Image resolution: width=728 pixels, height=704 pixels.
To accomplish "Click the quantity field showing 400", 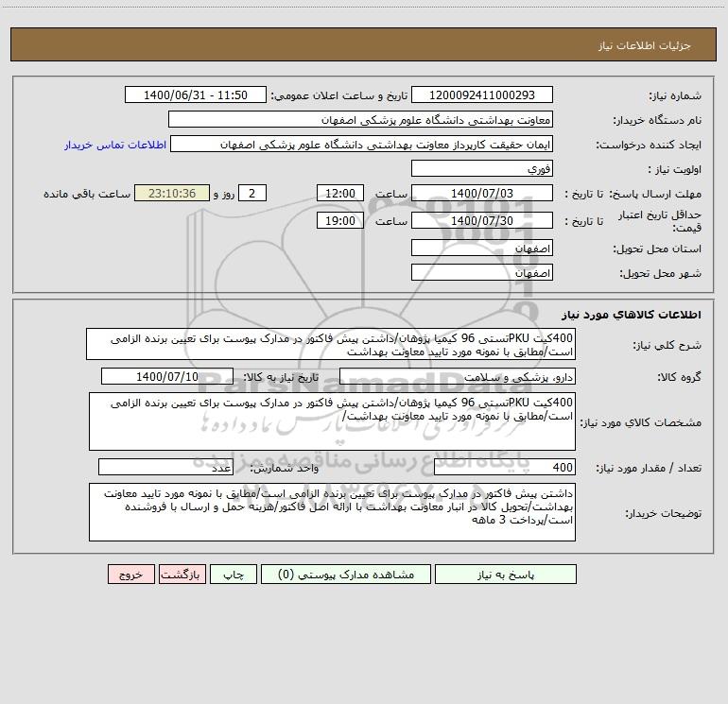I will click(x=505, y=468).
